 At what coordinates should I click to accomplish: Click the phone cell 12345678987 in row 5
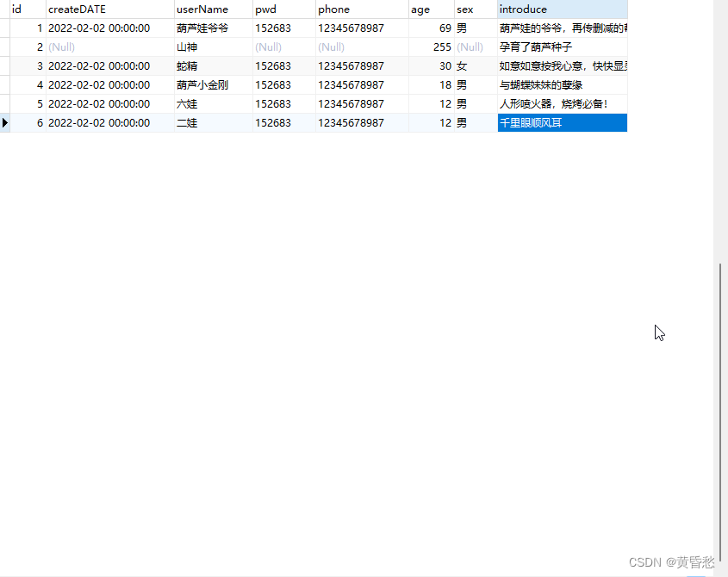357,103
